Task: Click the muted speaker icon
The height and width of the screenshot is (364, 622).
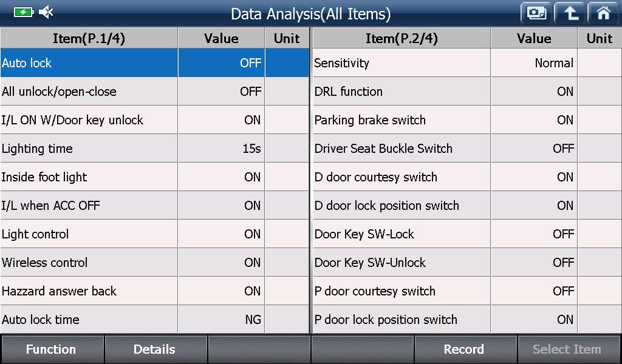Action: coord(46,12)
